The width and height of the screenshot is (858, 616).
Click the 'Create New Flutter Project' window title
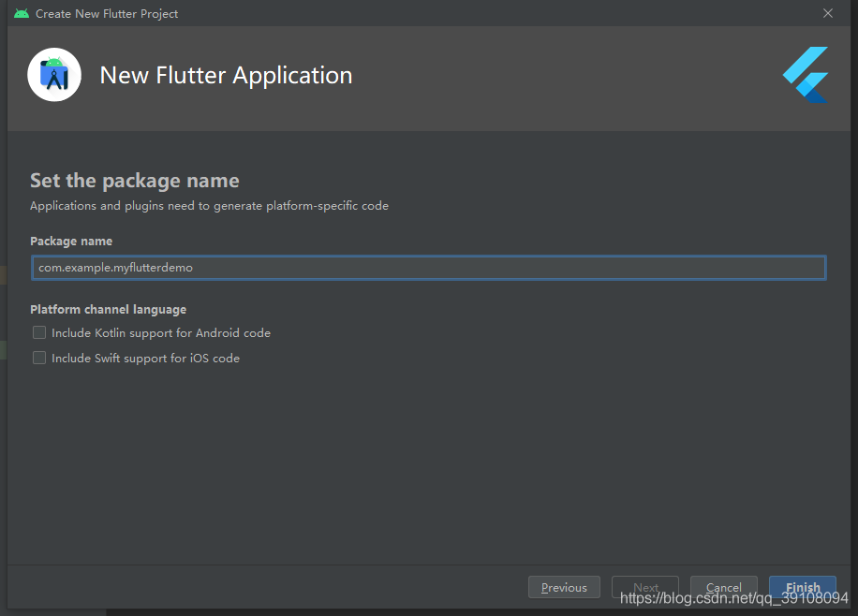(107, 14)
